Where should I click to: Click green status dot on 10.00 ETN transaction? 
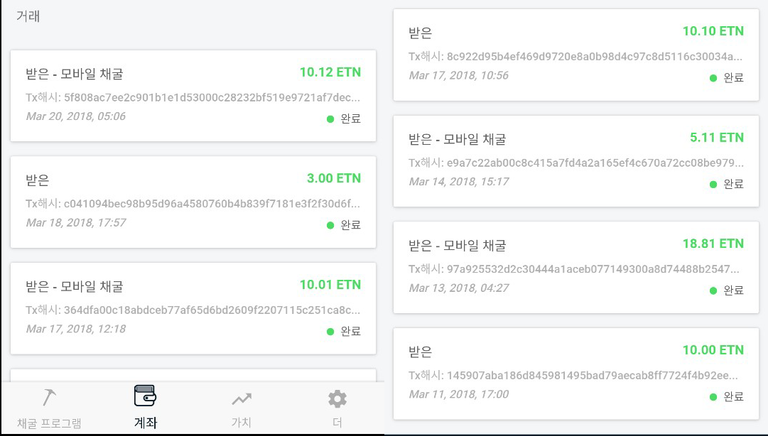point(713,397)
